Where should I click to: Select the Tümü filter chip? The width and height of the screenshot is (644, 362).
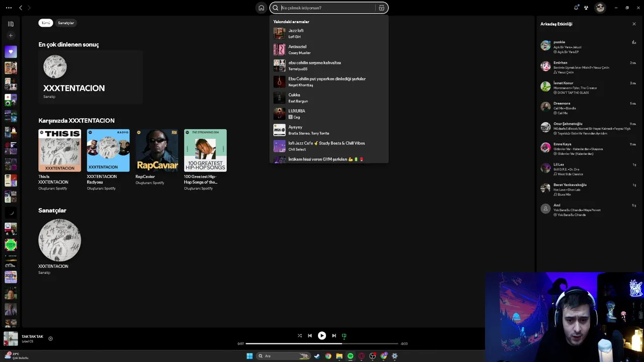(x=46, y=23)
